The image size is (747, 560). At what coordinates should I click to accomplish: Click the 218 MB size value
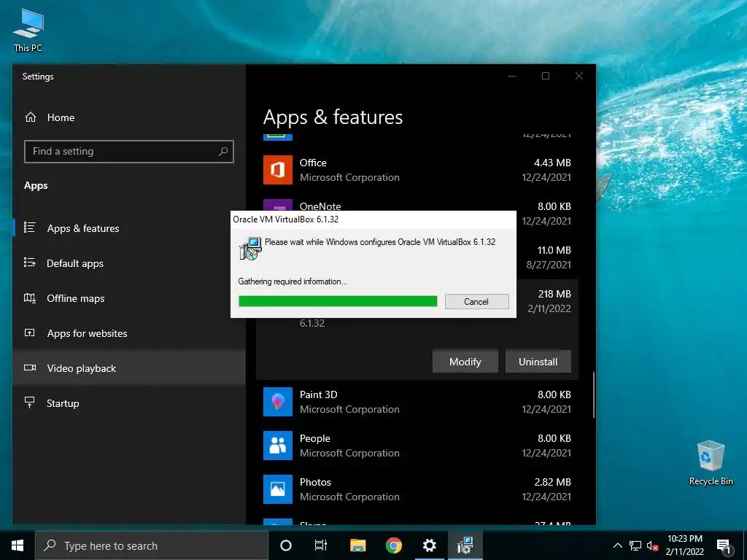pyautogui.click(x=554, y=294)
